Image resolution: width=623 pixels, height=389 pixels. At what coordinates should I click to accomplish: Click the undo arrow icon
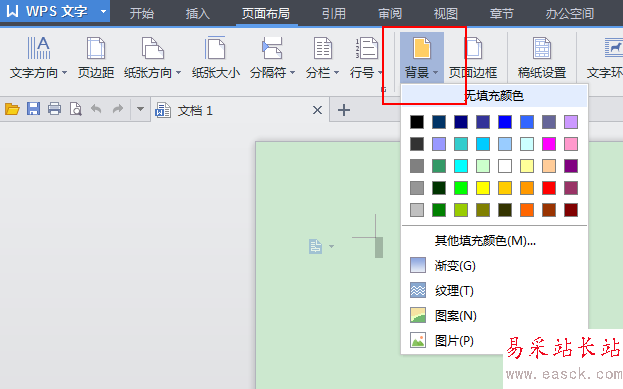96,108
